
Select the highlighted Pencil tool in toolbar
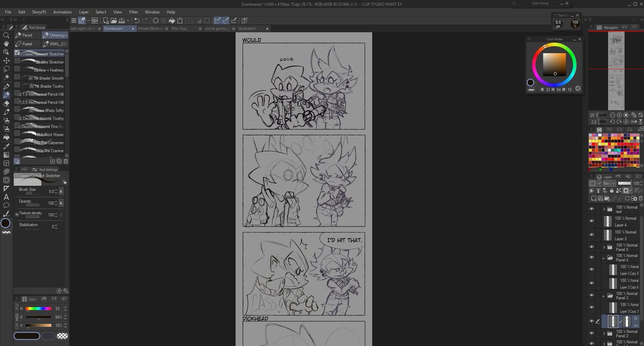6,95
